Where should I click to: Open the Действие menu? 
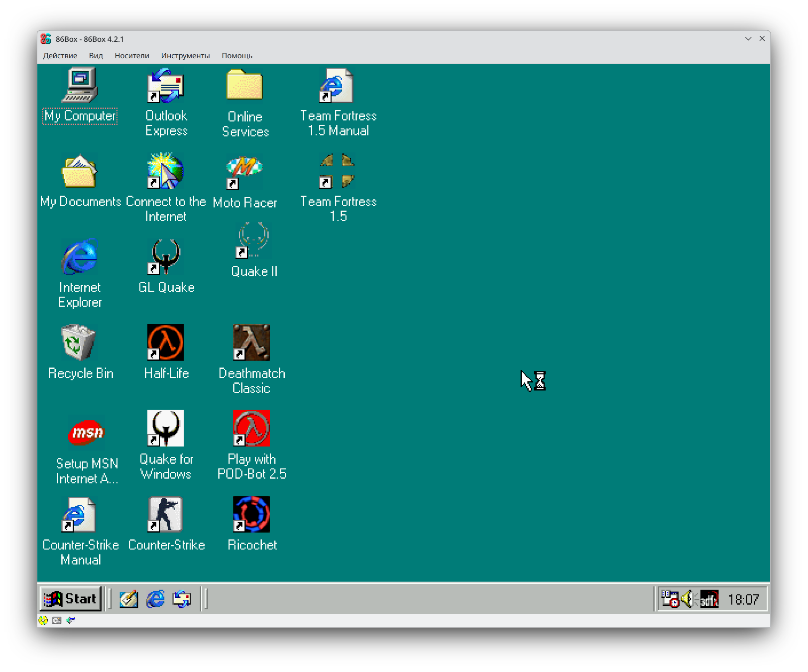tap(60, 56)
